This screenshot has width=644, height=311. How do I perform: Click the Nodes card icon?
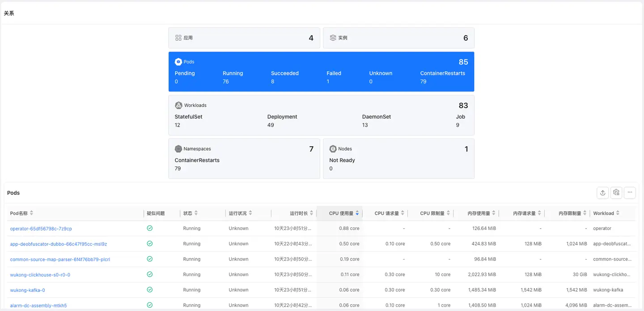tap(333, 149)
